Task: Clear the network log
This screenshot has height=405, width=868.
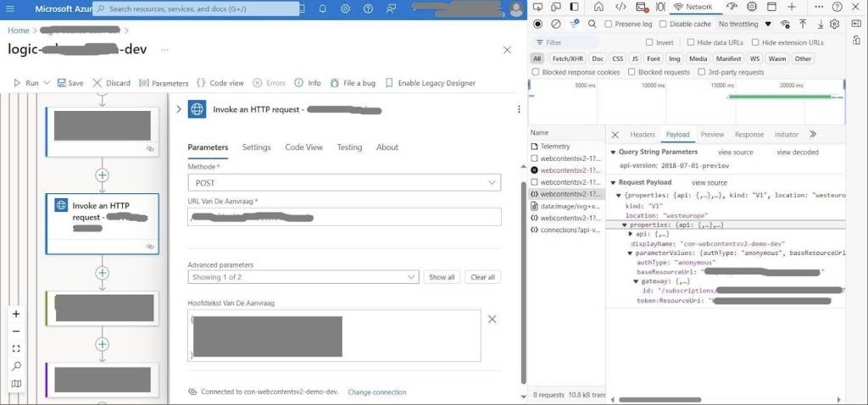Action: pos(556,25)
